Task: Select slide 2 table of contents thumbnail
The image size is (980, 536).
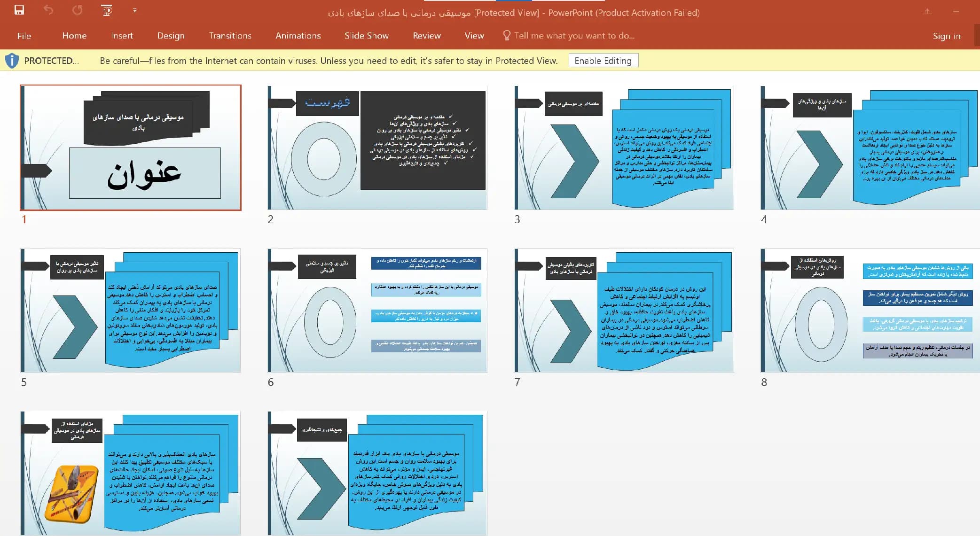Action: tap(377, 148)
